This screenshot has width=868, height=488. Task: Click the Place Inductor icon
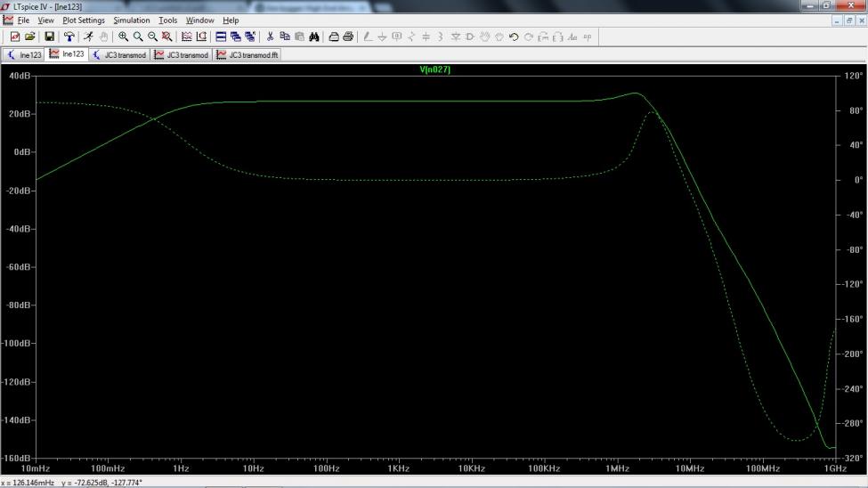point(441,37)
